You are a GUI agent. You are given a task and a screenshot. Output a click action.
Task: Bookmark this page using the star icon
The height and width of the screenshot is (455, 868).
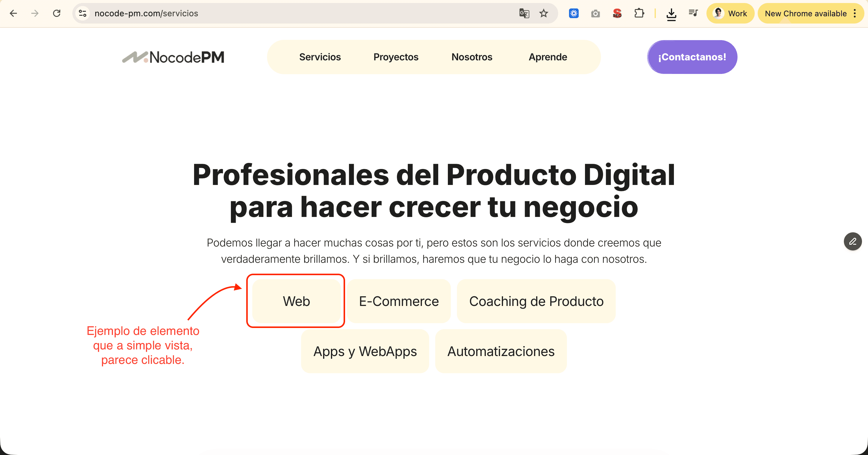pyautogui.click(x=544, y=14)
